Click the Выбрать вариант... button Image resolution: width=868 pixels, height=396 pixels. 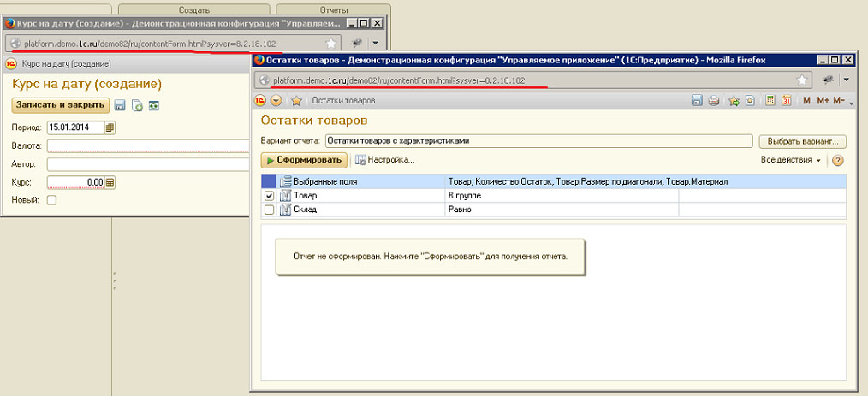point(803,141)
